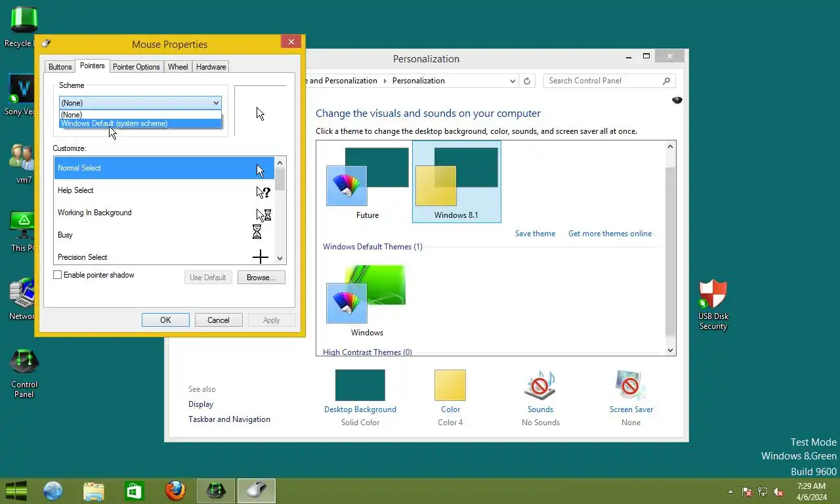Select the Busy pointer row
This screenshot has height=504, width=840.
(164, 235)
